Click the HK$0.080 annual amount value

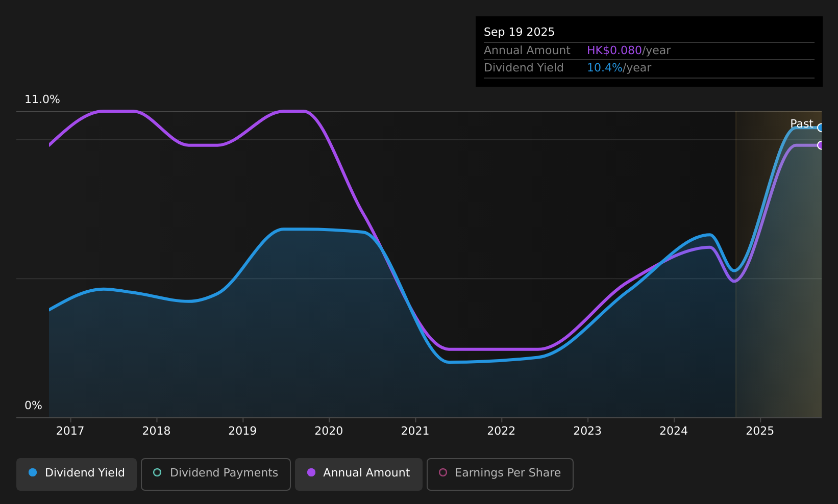(614, 51)
